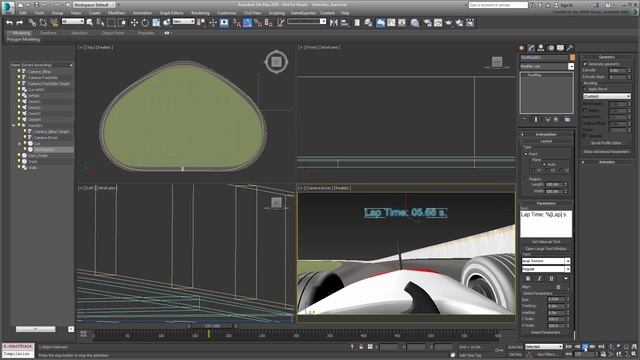Click the 3ds Max application logo button

tap(7, 7)
